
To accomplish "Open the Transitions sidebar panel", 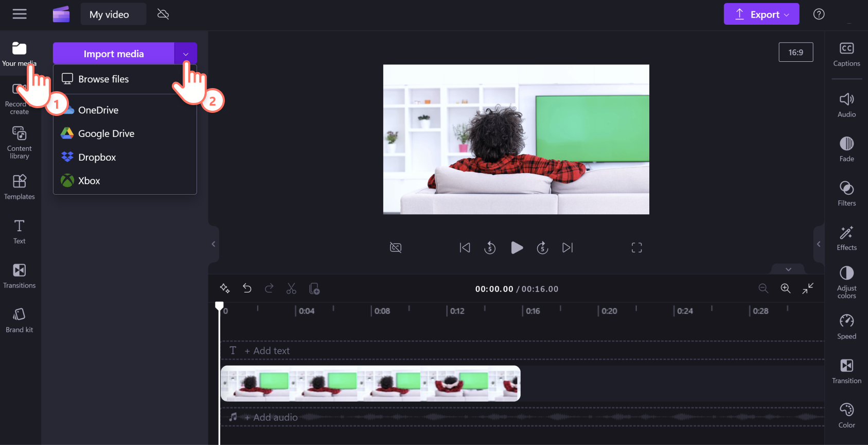I will [x=20, y=276].
